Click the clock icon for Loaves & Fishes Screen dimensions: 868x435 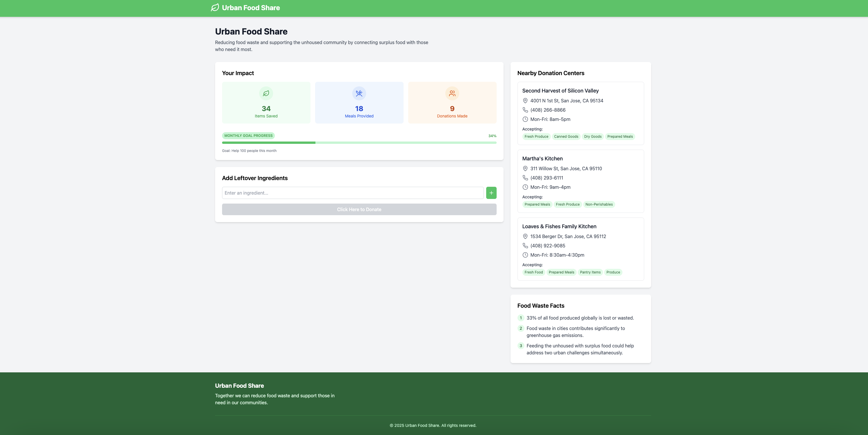[x=525, y=255]
